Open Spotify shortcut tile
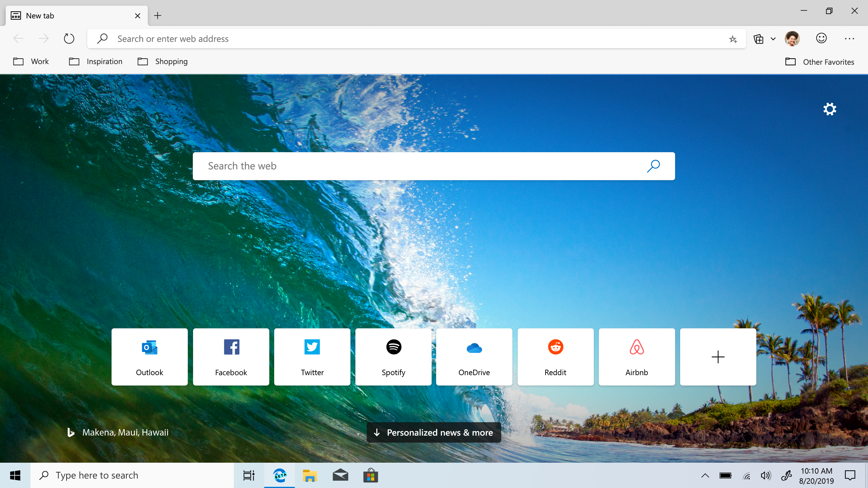868x488 pixels. [x=393, y=356]
